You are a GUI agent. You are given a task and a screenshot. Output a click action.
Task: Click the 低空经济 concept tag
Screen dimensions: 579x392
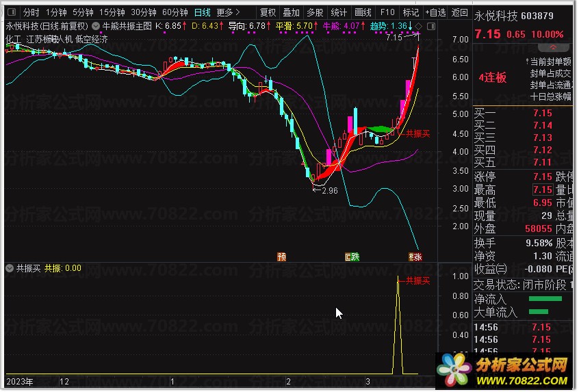92,39
